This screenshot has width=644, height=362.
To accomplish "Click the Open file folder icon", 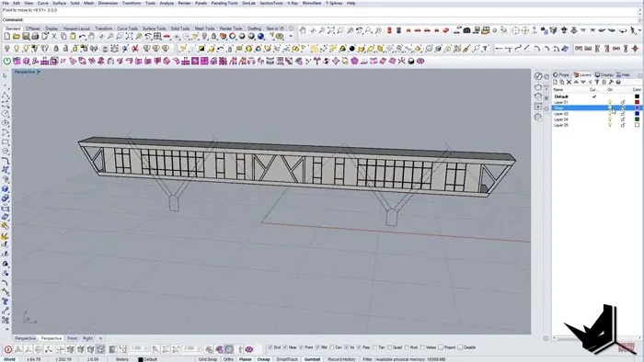I will (16, 37).
